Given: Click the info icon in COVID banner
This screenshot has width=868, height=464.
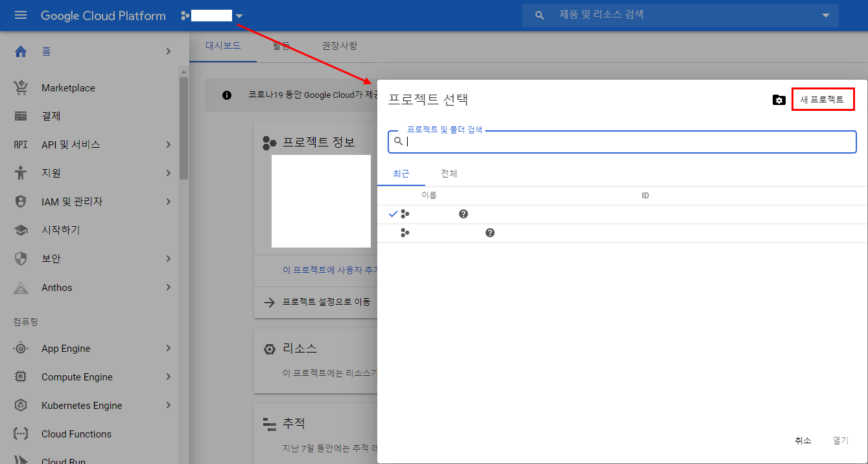Looking at the screenshot, I should click(227, 95).
